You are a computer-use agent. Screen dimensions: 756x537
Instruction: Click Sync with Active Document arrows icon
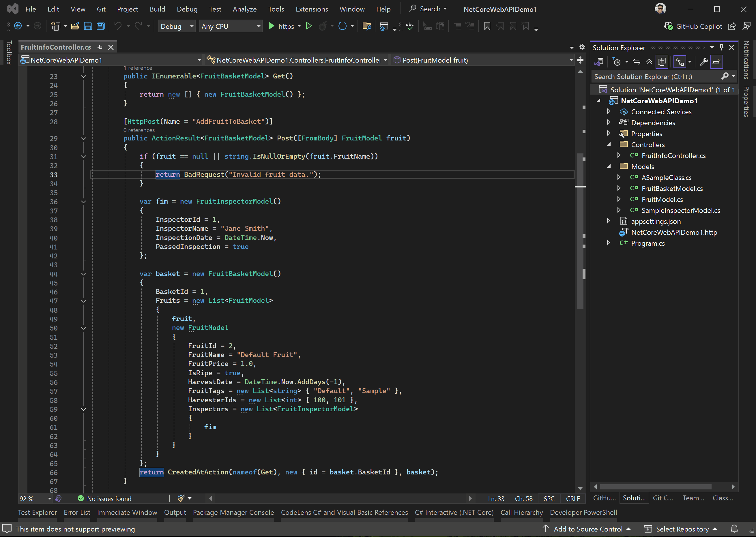click(636, 62)
